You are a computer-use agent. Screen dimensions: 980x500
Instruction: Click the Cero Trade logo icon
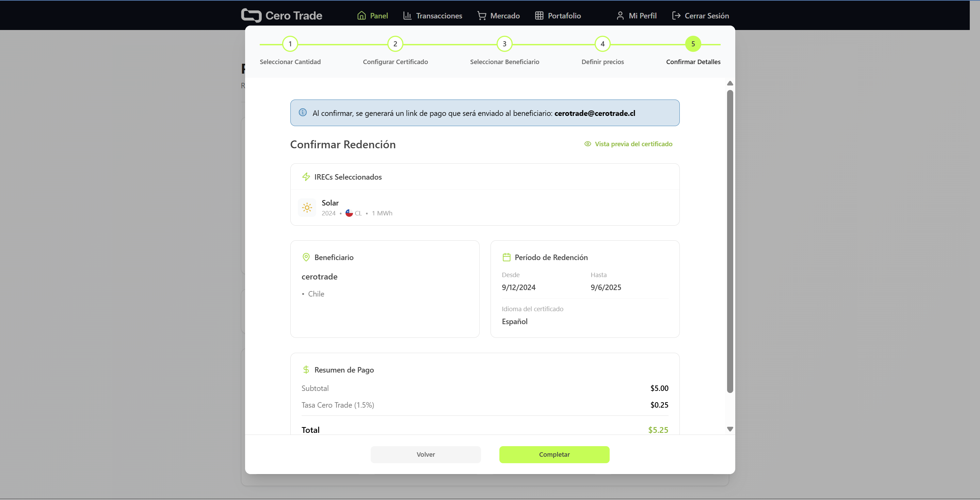[x=251, y=15]
